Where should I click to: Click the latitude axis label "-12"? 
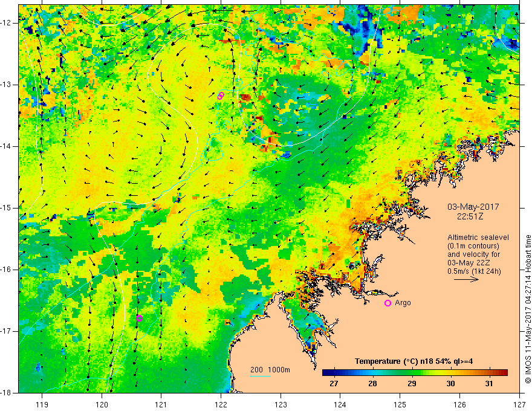6,23
